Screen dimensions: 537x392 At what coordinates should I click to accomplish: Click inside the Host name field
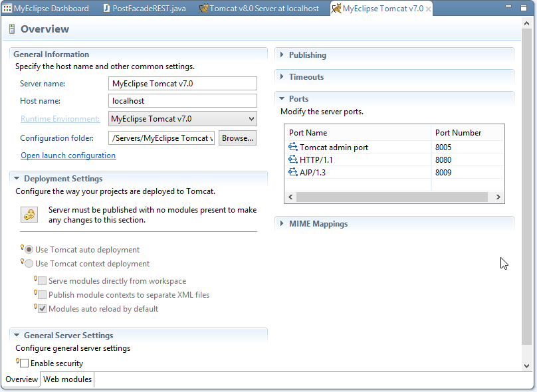(x=182, y=101)
